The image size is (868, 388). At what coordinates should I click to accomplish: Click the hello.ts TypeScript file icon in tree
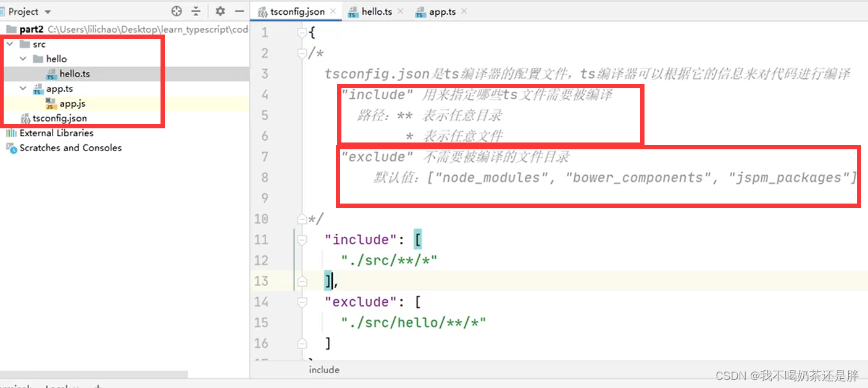(52, 73)
